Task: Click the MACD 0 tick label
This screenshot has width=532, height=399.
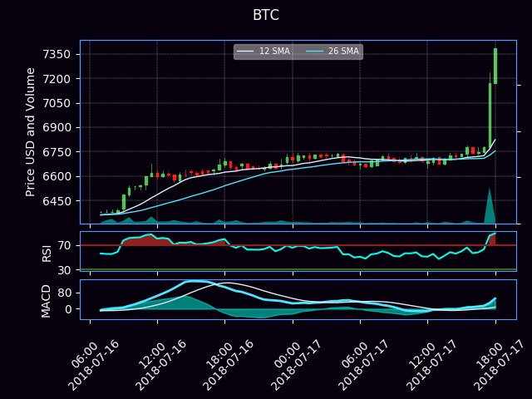Action: coord(67,309)
